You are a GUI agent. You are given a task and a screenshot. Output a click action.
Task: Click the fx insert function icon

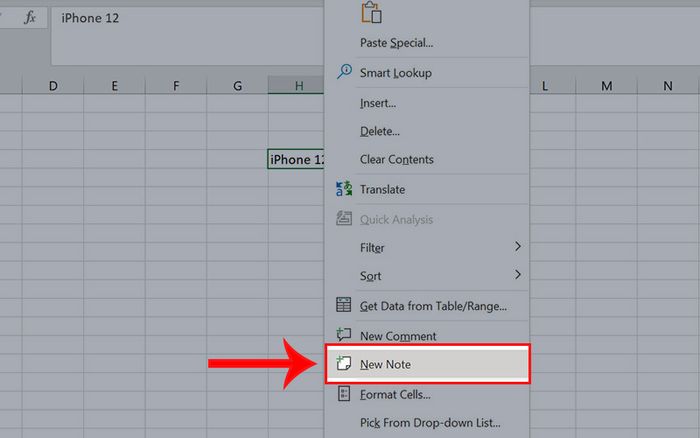pos(30,18)
